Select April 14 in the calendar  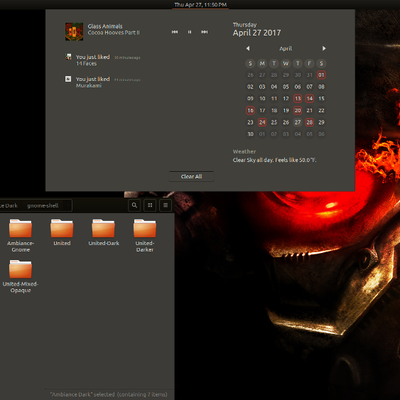click(310, 98)
